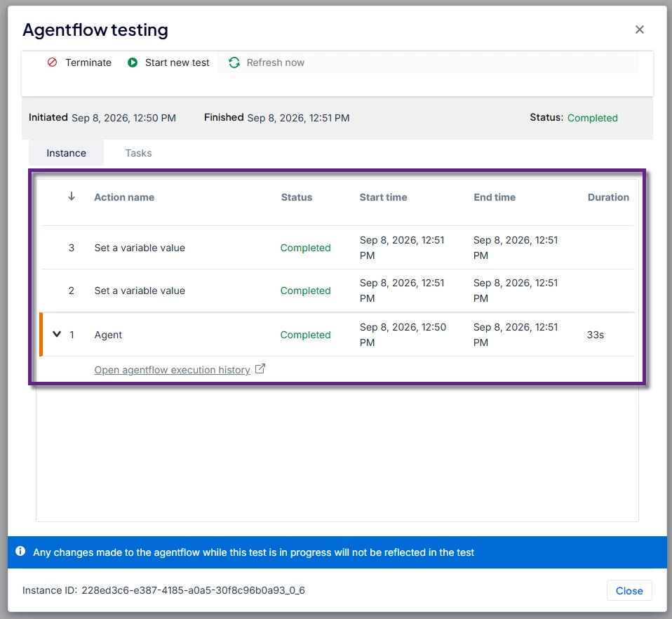Sort by Action name column header

click(124, 197)
